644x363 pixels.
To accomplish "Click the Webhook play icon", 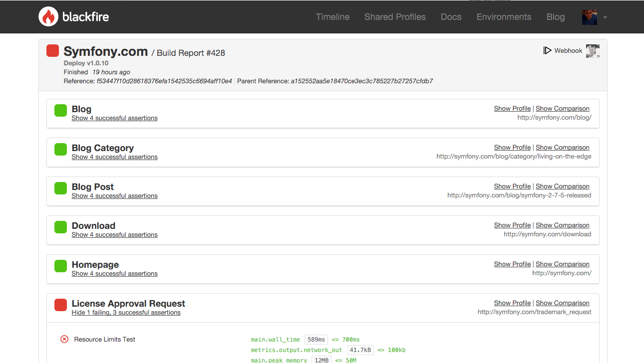I will tap(547, 50).
